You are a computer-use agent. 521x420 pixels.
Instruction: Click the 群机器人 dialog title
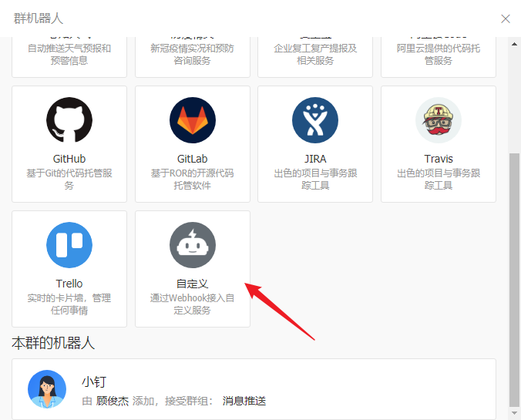tap(39, 18)
